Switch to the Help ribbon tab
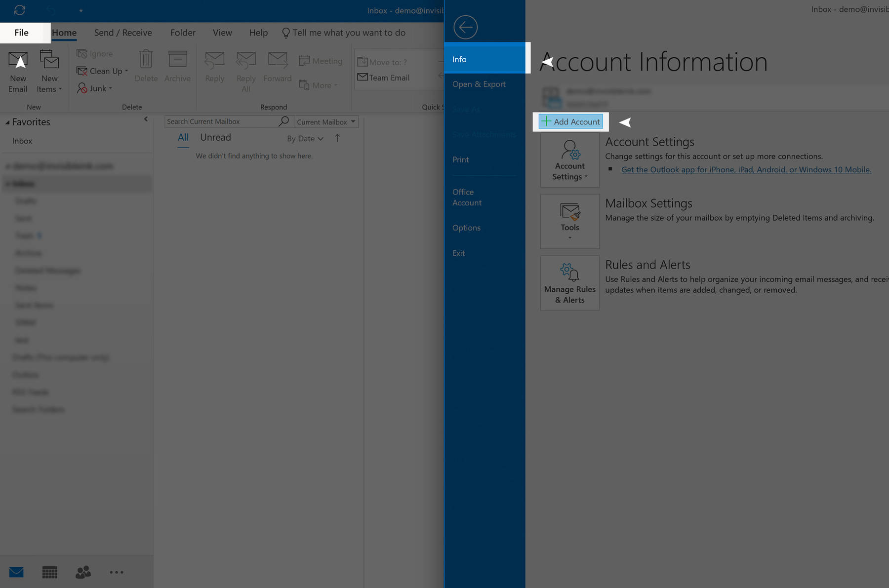Viewport: 889px width, 588px height. pos(258,33)
